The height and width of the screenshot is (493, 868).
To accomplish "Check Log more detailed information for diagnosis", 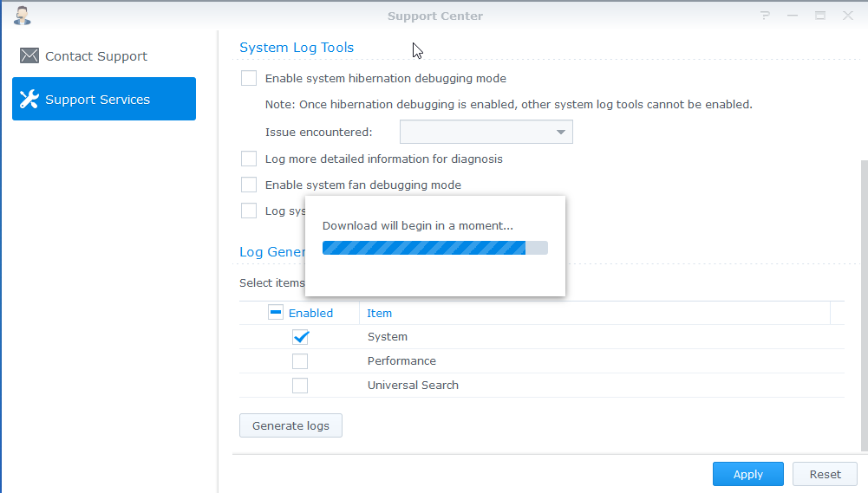I will tap(249, 159).
